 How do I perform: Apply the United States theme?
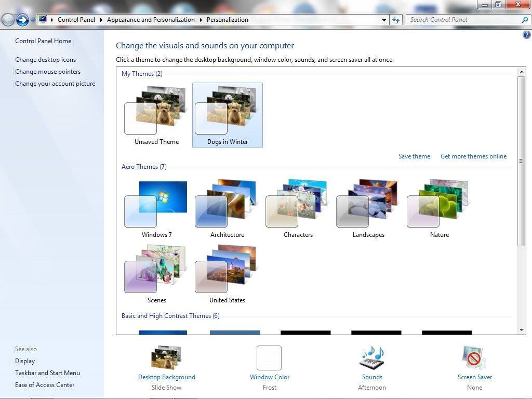[227, 273]
